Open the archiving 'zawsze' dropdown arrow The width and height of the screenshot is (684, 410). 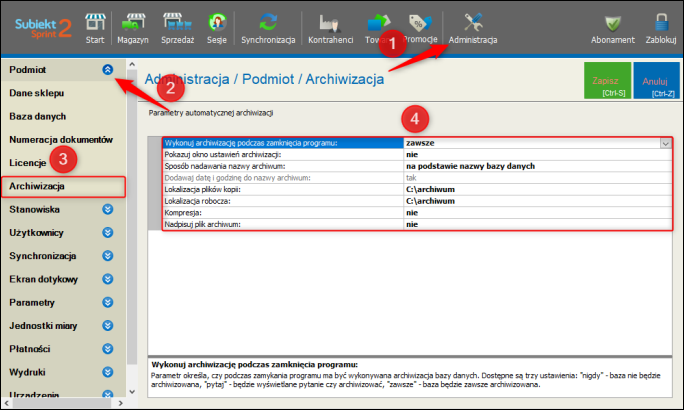click(x=665, y=143)
